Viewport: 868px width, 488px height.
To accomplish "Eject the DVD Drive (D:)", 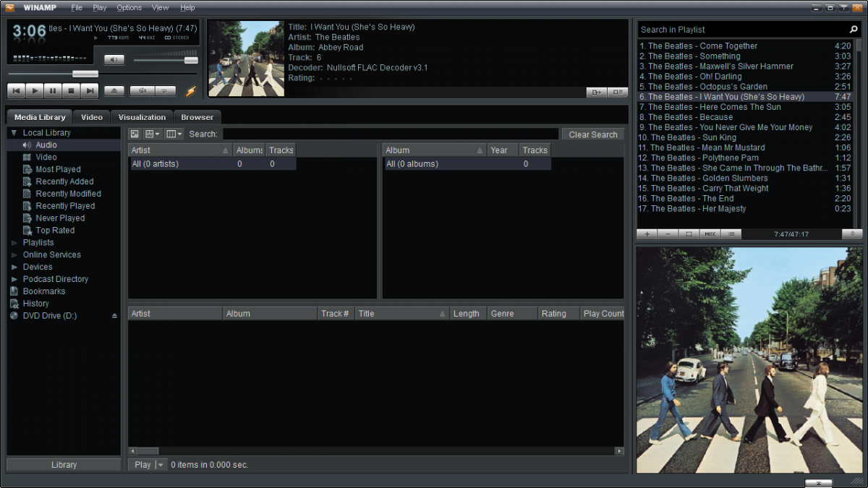I will (x=114, y=316).
